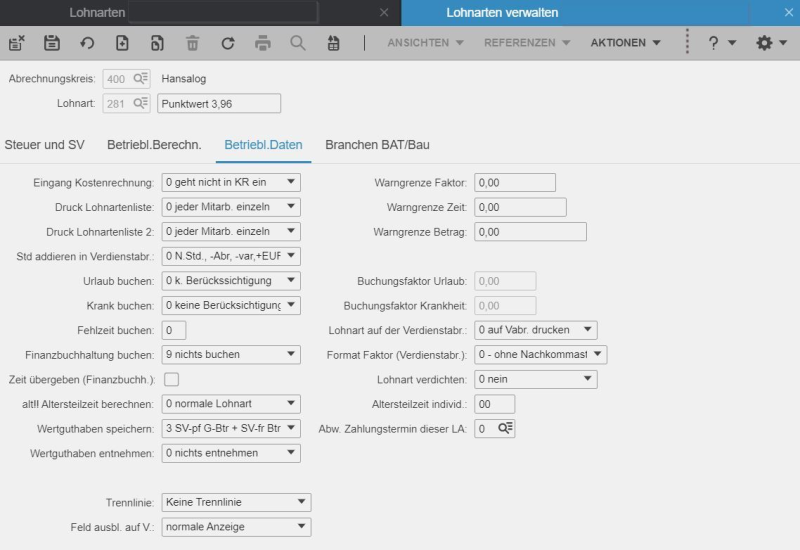Image resolution: width=800 pixels, height=550 pixels.
Task: Click the vertical dots more options
Action: point(687,41)
